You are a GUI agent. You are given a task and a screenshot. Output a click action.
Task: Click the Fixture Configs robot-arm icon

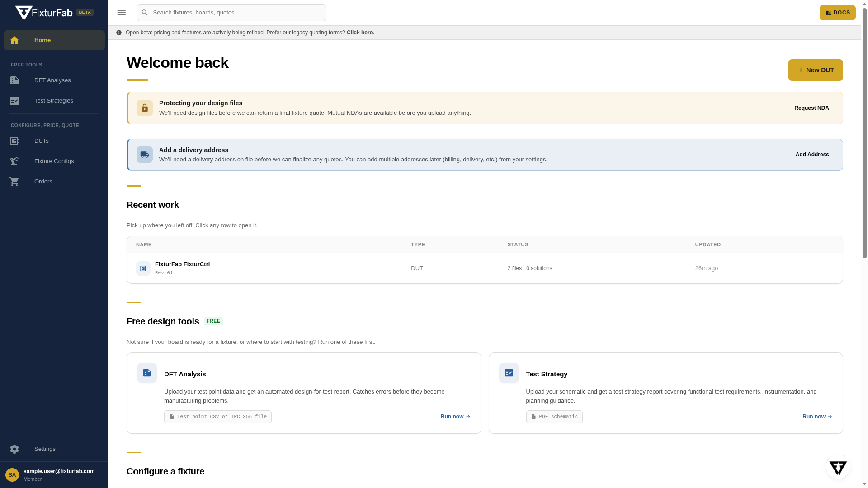14,161
